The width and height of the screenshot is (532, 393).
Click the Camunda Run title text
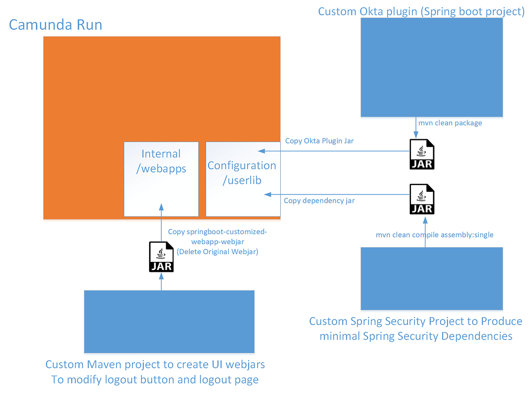[x=55, y=25]
